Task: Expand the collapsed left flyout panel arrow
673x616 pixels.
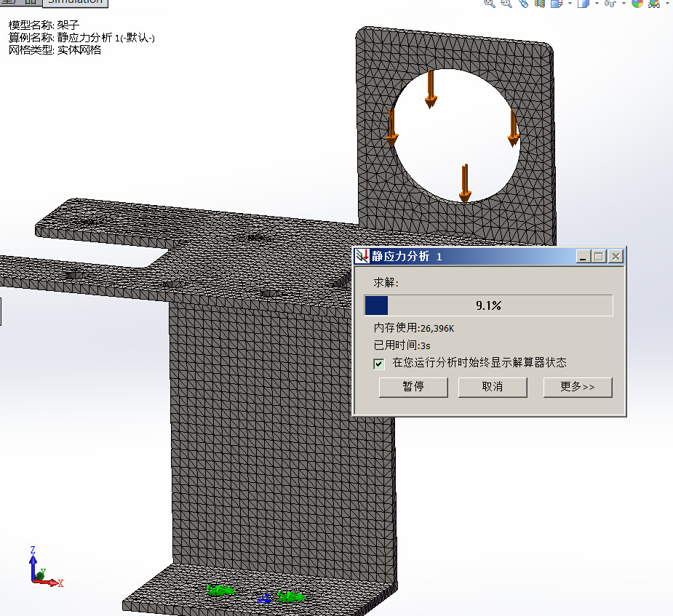Action: [x=2, y=312]
